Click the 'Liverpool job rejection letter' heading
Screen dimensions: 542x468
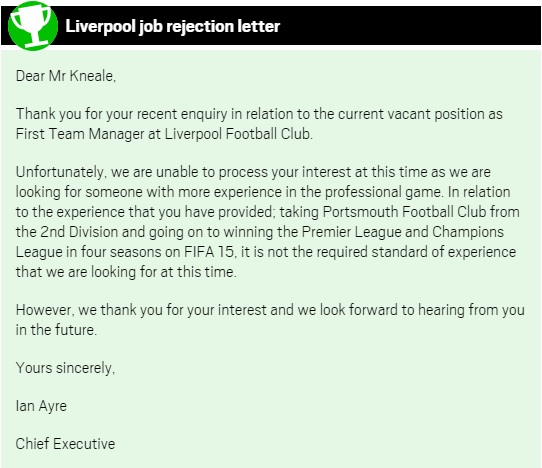(172, 26)
